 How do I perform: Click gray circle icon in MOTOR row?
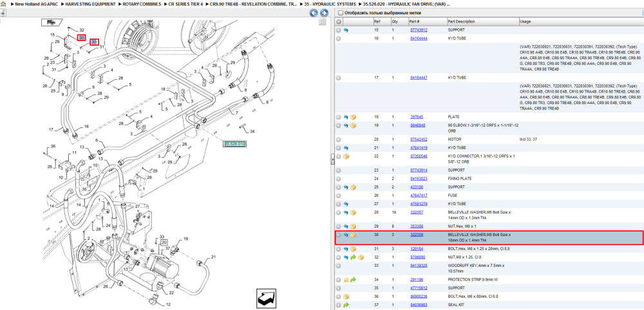(x=339, y=140)
